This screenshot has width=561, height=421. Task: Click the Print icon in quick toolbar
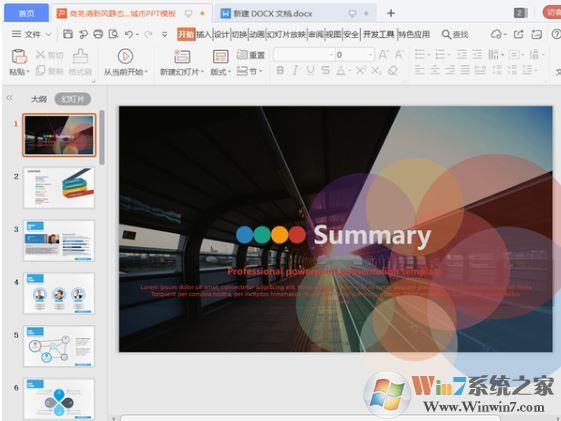click(98, 34)
